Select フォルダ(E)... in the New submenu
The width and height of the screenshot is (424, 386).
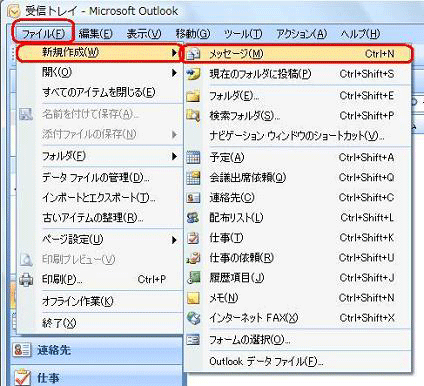pyautogui.click(x=298, y=96)
